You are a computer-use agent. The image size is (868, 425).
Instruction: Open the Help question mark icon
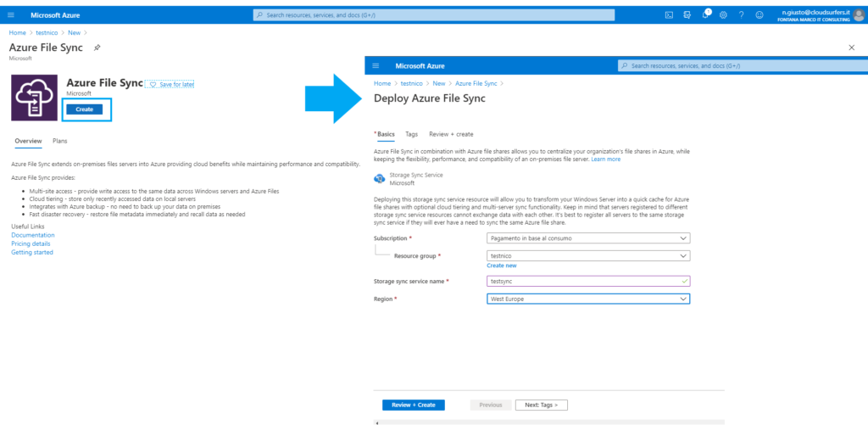[x=741, y=15]
